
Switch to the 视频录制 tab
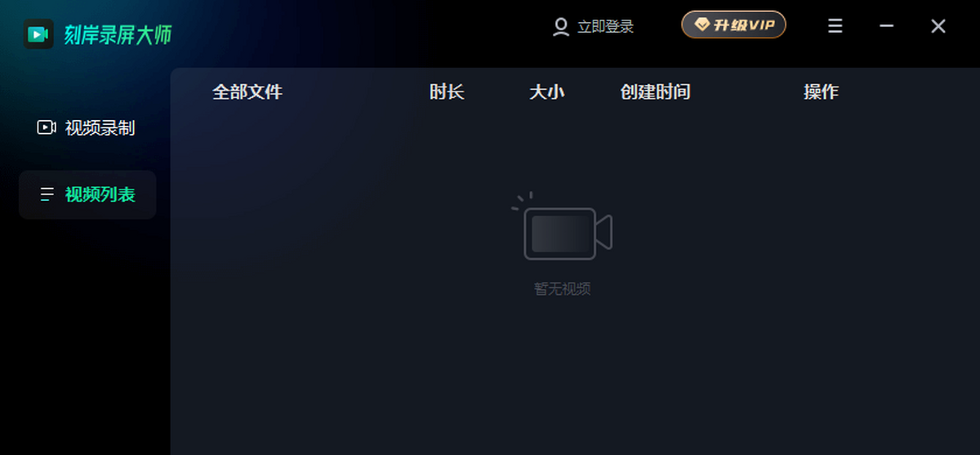[87, 127]
